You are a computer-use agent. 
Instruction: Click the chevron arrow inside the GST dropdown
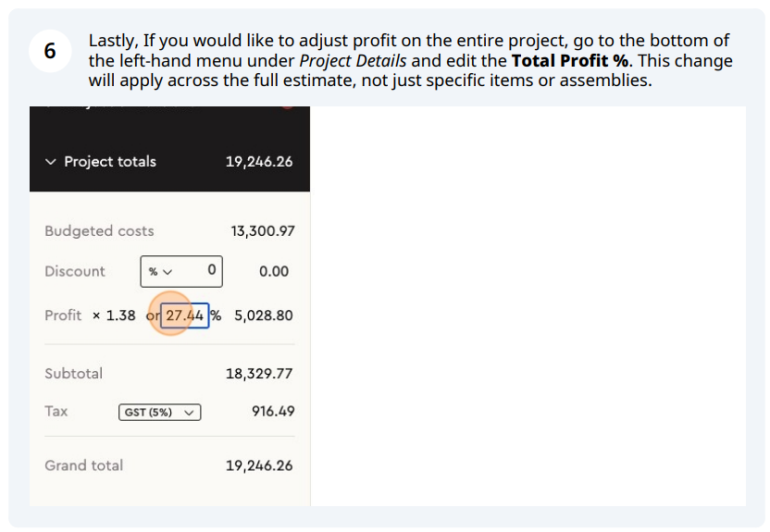(x=189, y=413)
